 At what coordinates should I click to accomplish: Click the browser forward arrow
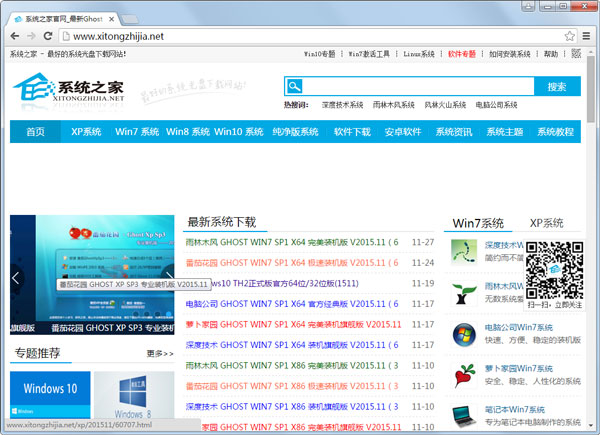click(x=31, y=36)
